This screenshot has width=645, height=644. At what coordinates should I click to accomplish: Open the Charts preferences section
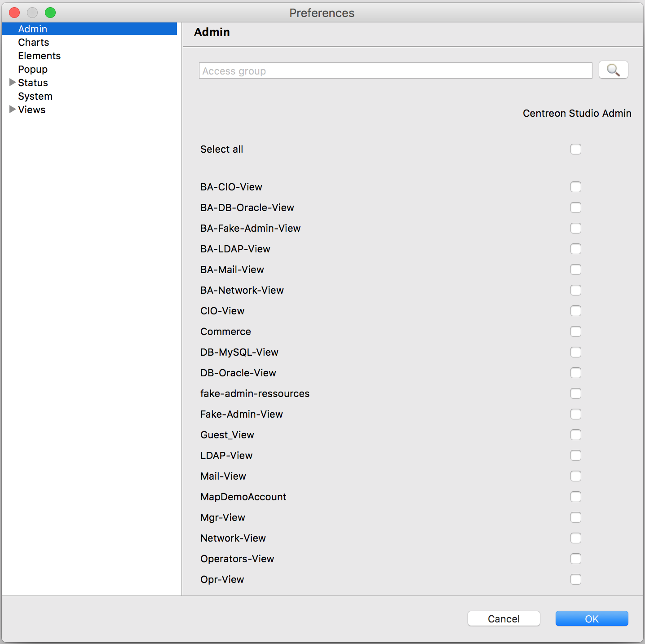pyautogui.click(x=34, y=42)
